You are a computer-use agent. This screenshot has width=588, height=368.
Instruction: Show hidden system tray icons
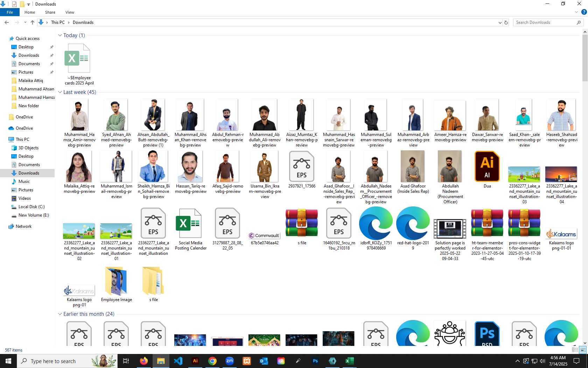tap(517, 361)
